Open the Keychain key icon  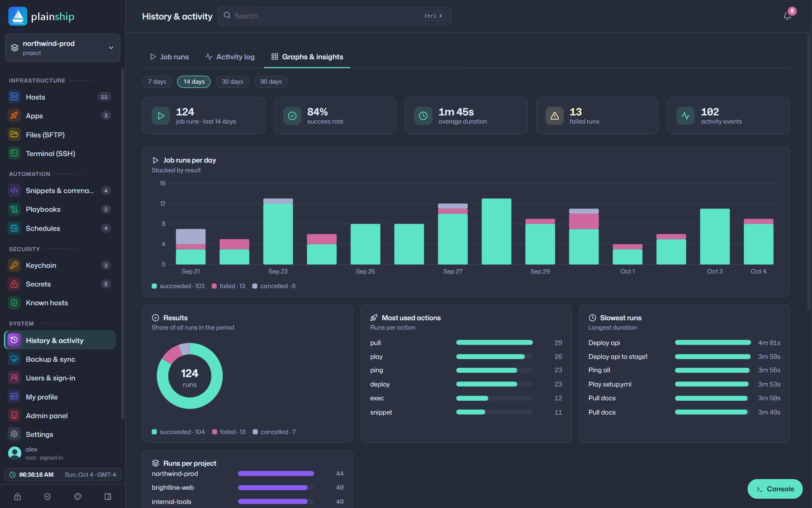click(14, 265)
